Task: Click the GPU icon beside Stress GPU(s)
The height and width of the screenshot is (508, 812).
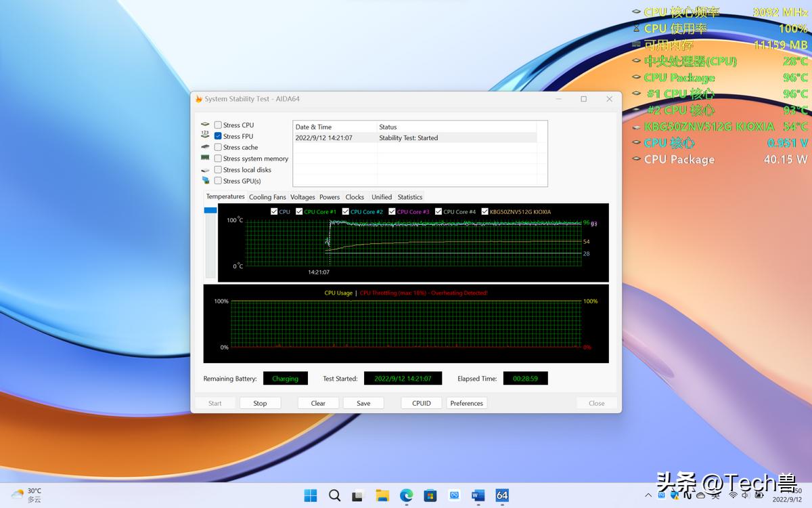Action: coord(205,181)
